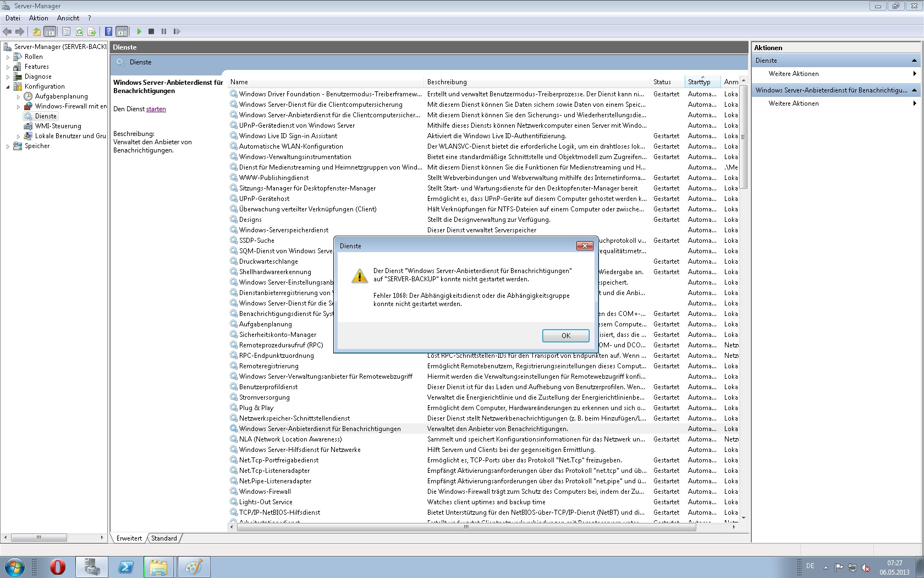Click the gear icon of Plug & Play row
The image size is (924, 578).
234,408
